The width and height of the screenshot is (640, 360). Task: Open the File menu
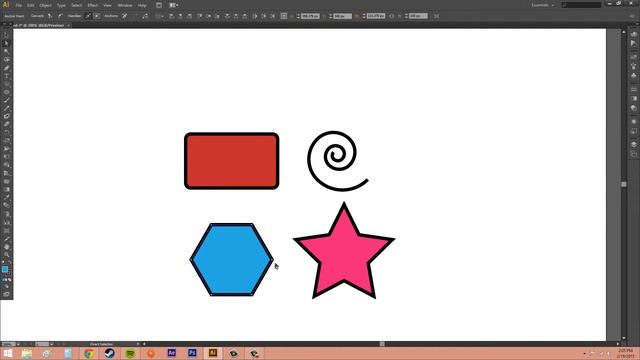19,5
